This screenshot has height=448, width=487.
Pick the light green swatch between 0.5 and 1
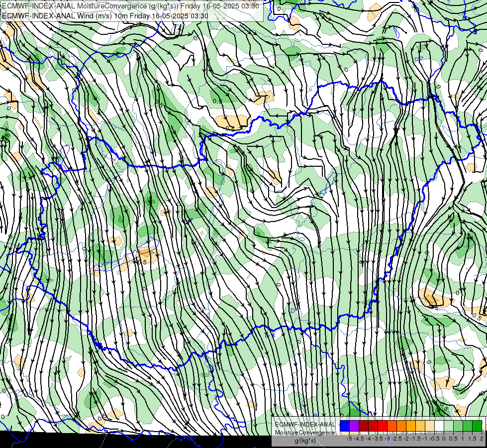pos(458,426)
